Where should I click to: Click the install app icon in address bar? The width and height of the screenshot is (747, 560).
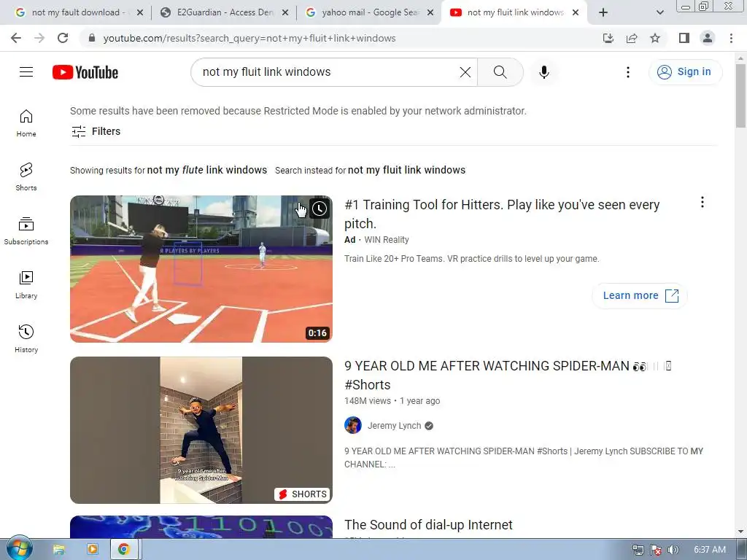[608, 38]
